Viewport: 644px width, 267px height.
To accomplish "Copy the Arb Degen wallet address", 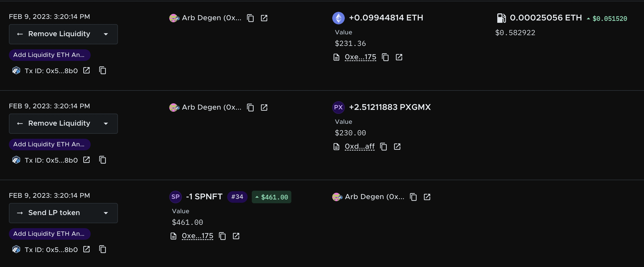I will pos(250,18).
